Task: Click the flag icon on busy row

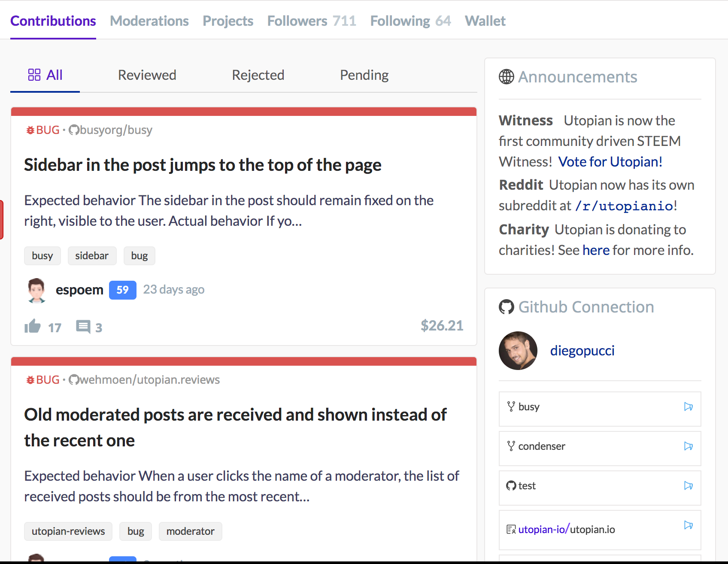Action: coord(689,406)
